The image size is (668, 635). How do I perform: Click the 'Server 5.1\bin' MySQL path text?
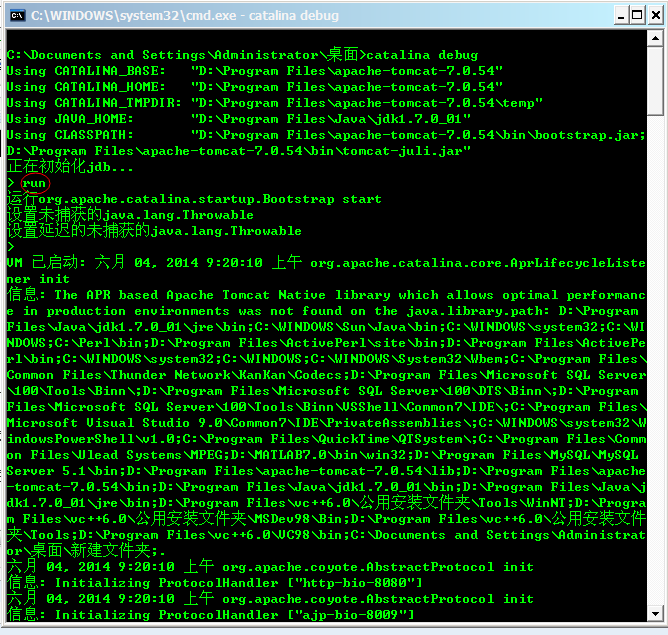coord(63,471)
